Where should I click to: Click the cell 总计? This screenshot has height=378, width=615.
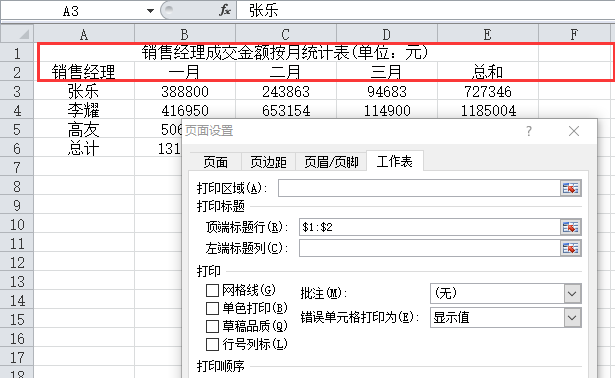point(84,148)
